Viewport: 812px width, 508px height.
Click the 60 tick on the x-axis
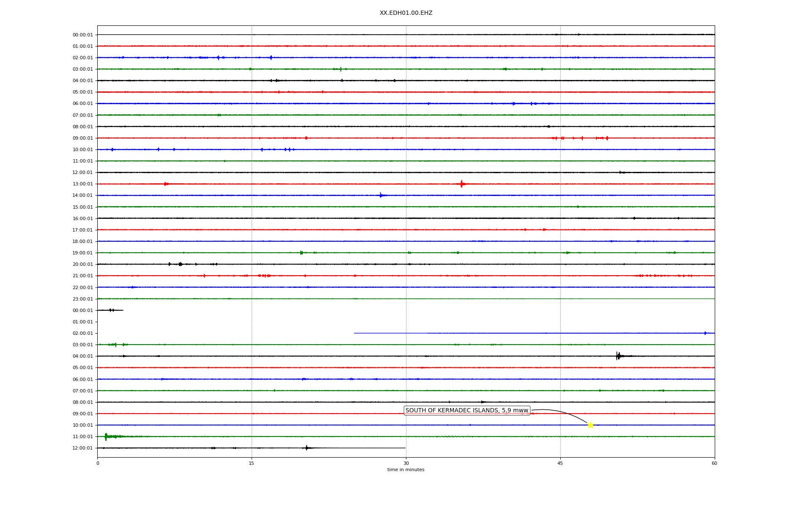tap(714, 463)
